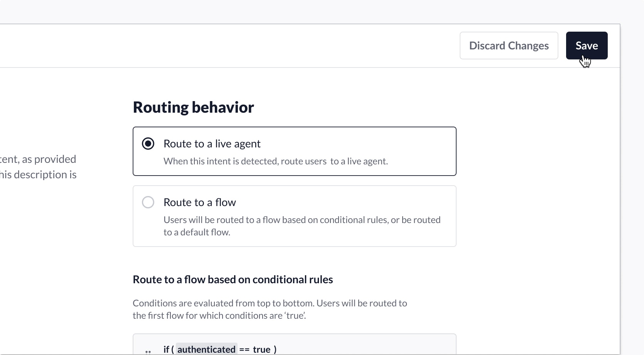Click the 'the first flow for which conditions' line
The height and width of the screenshot is (355, 644).
click(x=219, y=316)
